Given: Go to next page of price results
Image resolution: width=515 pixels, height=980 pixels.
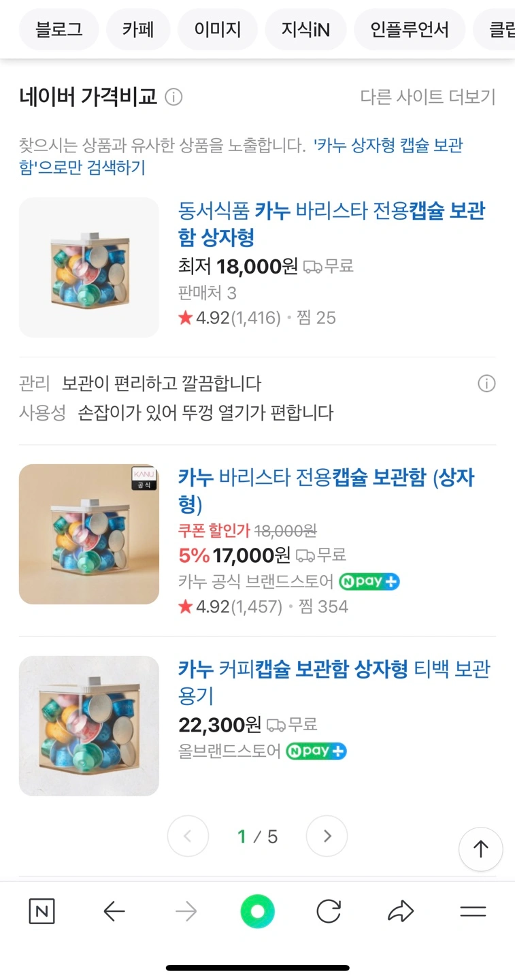Looking at the screenshot, I should pos(327,836).
